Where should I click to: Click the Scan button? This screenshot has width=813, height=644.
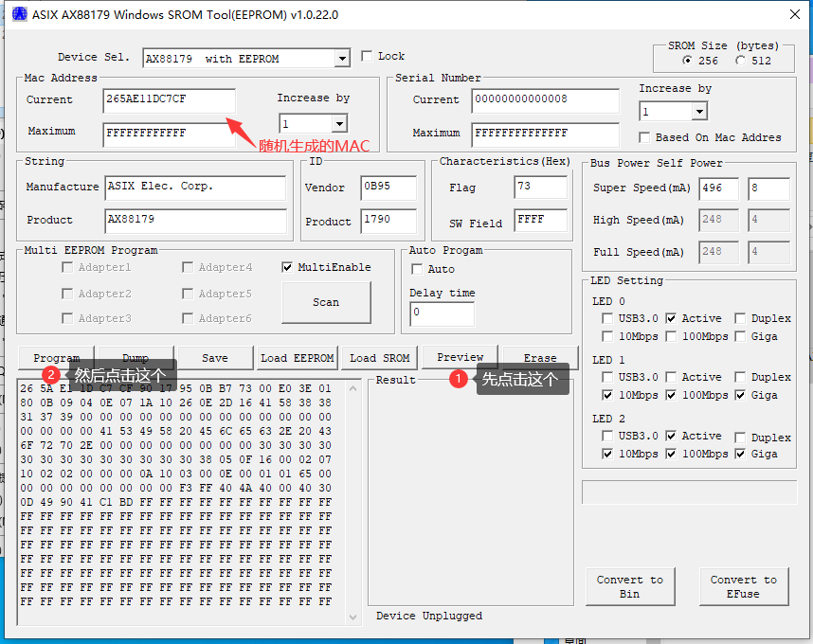pyautogui.click(x=326, y=302)
